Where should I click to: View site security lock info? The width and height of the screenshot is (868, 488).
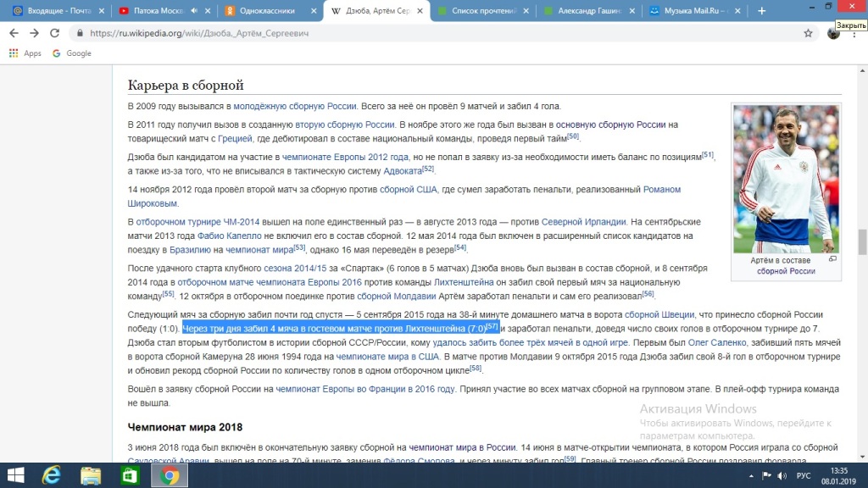tap(80, 33)
